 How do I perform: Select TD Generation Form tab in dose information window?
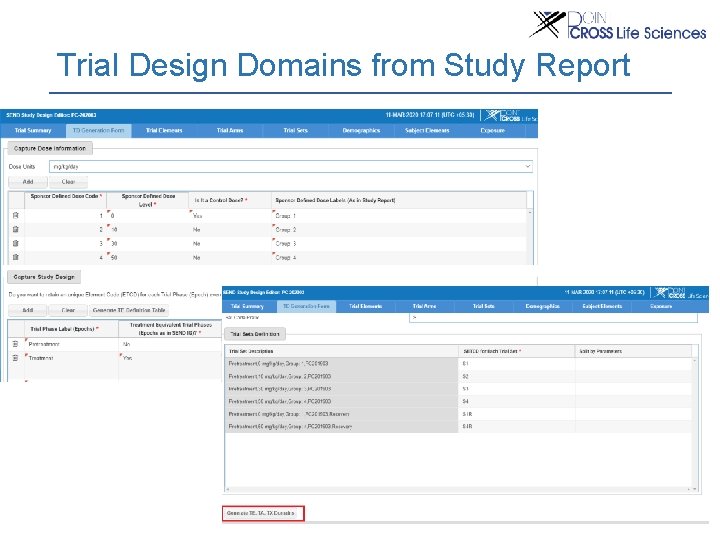(99, 130)
